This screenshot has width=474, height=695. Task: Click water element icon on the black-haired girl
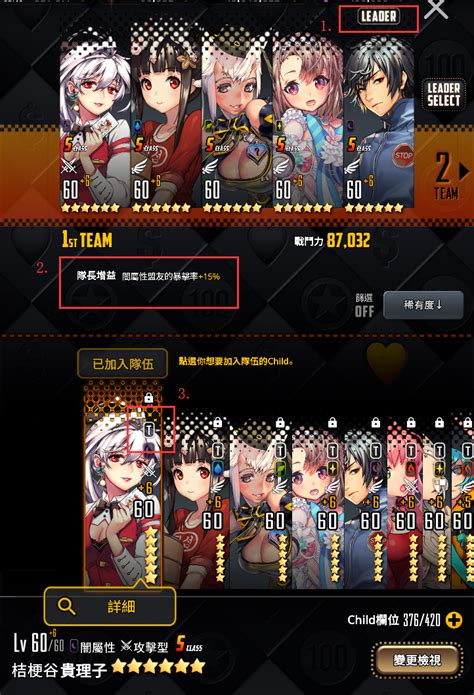click(x=217, y=468)
